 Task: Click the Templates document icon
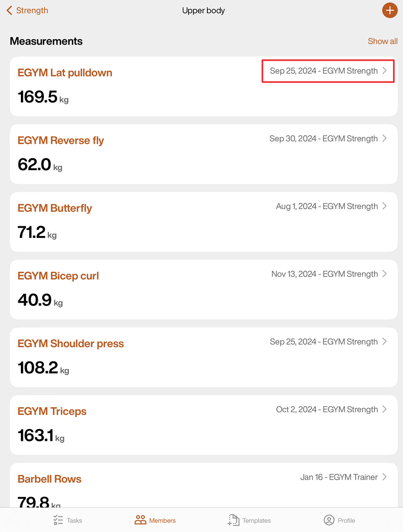click(x=233, y=520)
